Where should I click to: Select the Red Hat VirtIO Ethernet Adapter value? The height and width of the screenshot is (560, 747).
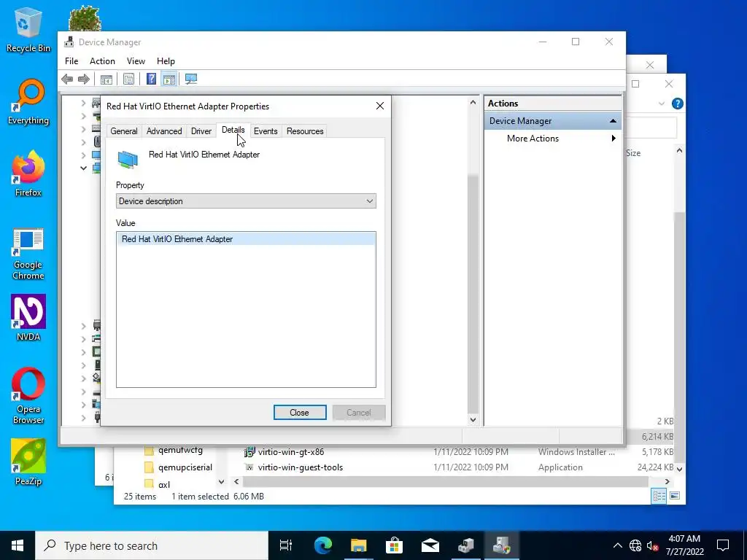pos(246,239)
